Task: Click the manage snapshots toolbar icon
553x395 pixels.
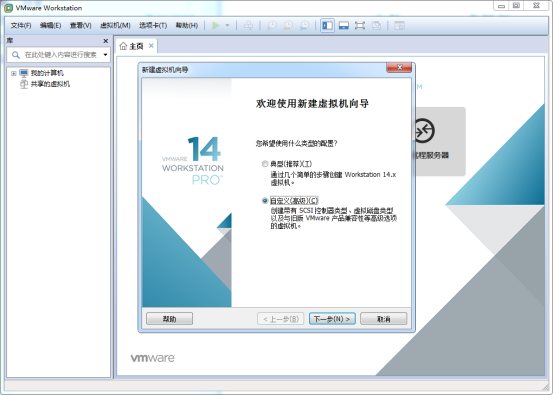Action: click(304, 25)
